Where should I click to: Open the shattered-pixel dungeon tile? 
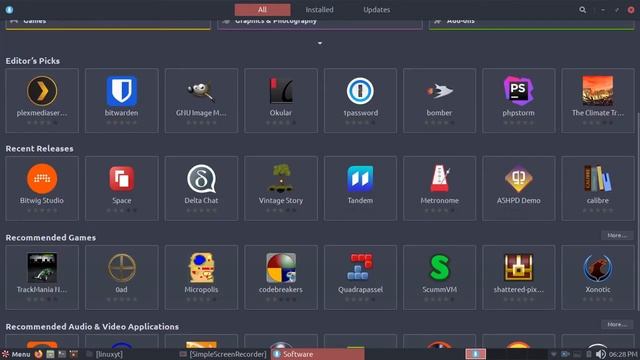tap(519, 277)
